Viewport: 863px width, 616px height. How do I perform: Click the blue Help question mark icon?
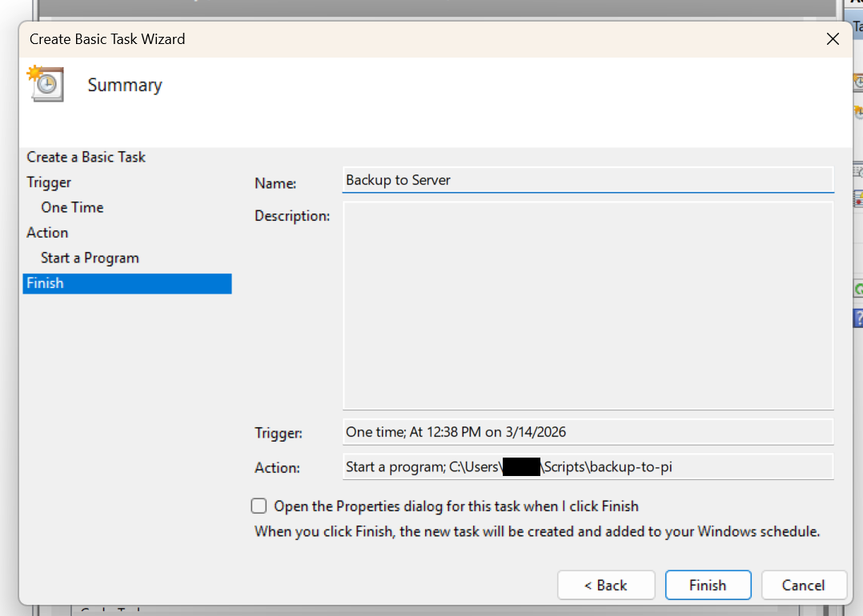click(x=858, y=318)
